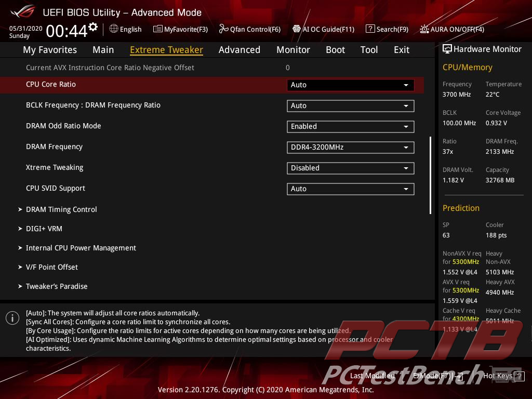Select the DRAM Frequency label
This screenshot has width=532, height=399.
click(x=54, y=147)
